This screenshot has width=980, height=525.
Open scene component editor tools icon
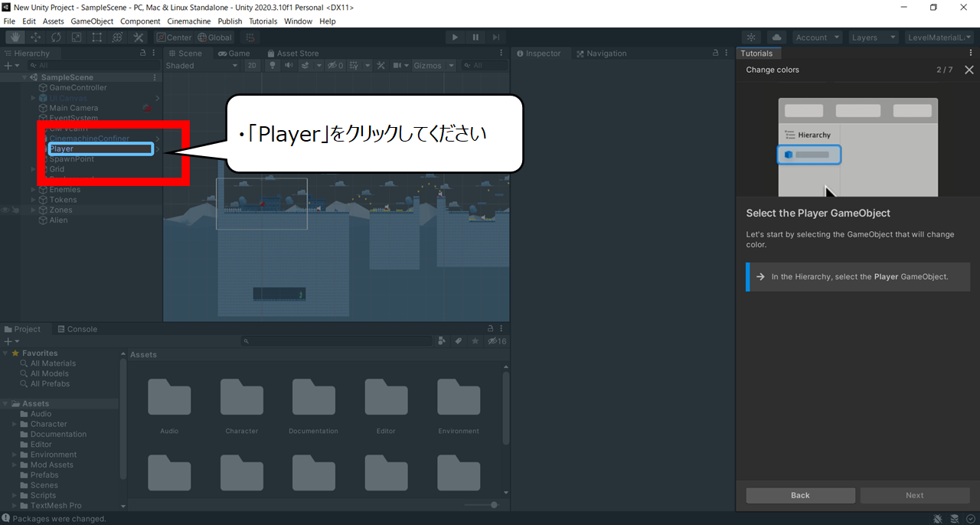pos(381,66)
